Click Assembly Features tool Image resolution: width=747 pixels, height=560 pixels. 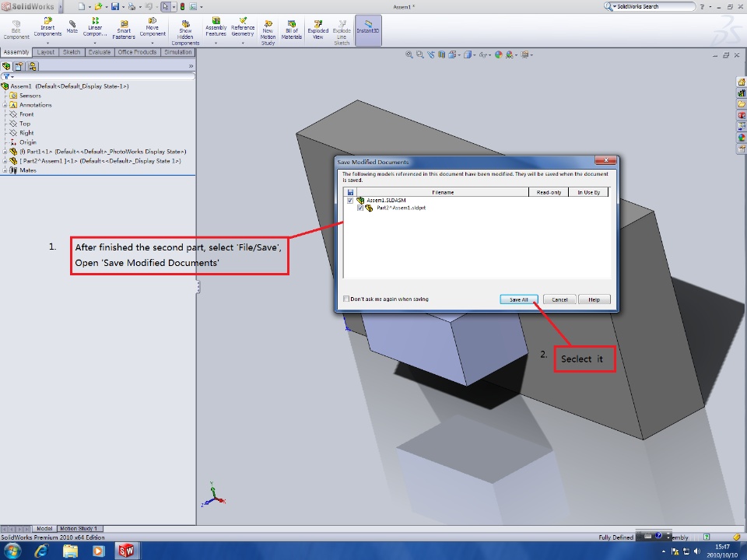click(x=216, y=27)
